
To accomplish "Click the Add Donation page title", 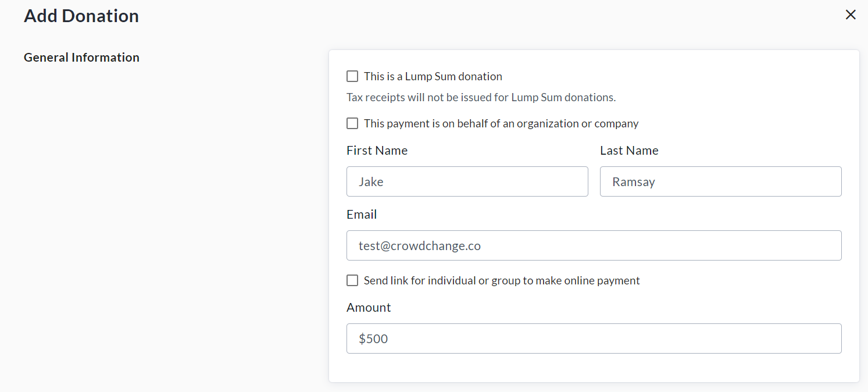I will [x=81, y=16].
